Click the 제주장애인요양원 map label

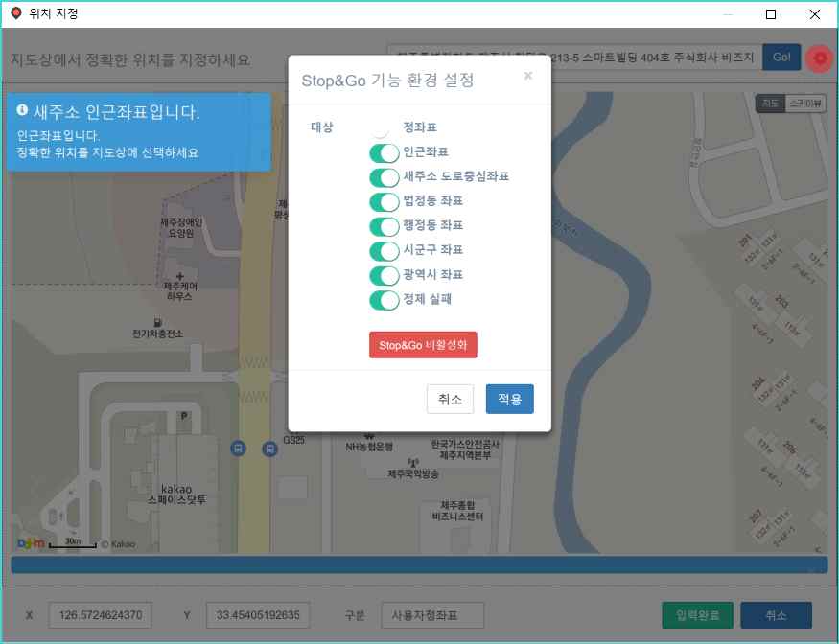pyautogui.click(x=181, y=227)
